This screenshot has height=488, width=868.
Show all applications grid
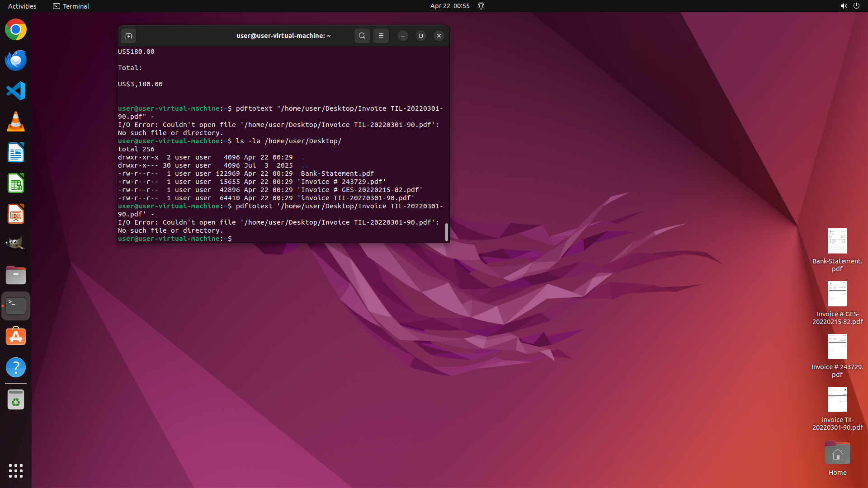click(16, 470)
